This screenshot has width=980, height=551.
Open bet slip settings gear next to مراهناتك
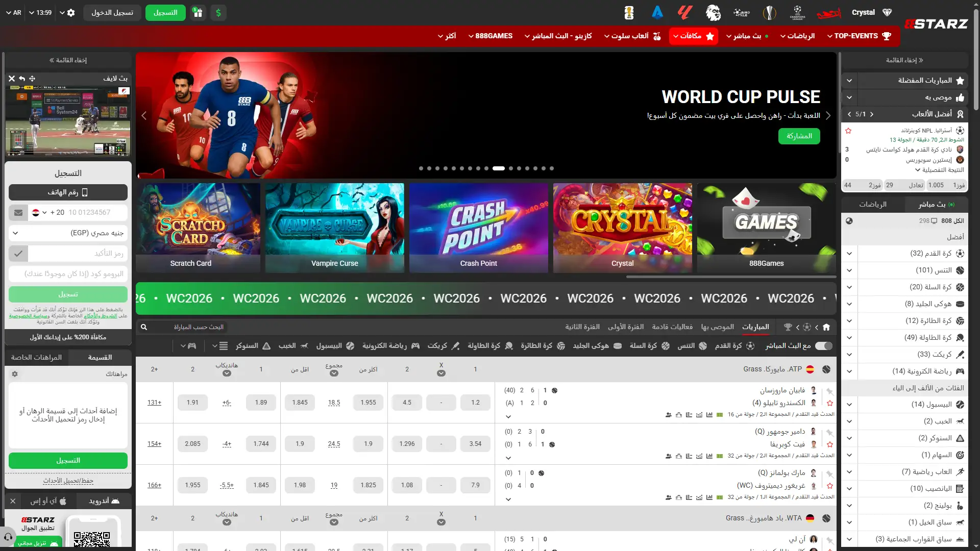[15, 374]
